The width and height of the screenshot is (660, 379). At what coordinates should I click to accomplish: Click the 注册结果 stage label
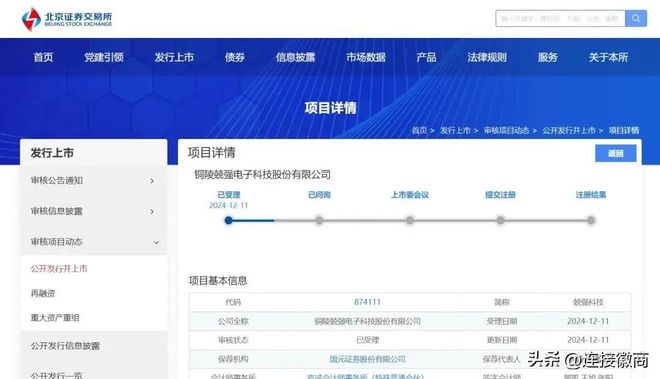591,195
